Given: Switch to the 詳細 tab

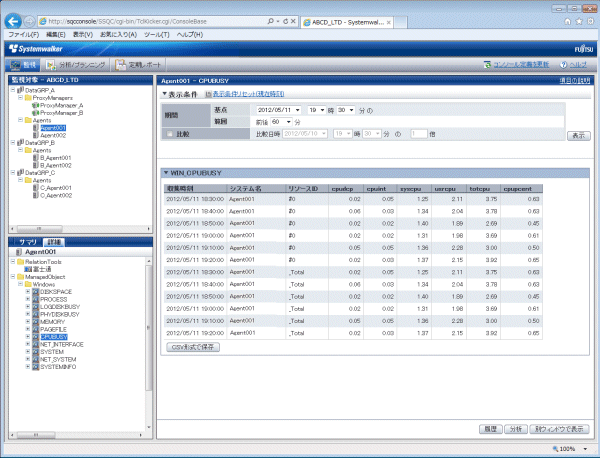Looking at the screenshot, I should [54, 242].
